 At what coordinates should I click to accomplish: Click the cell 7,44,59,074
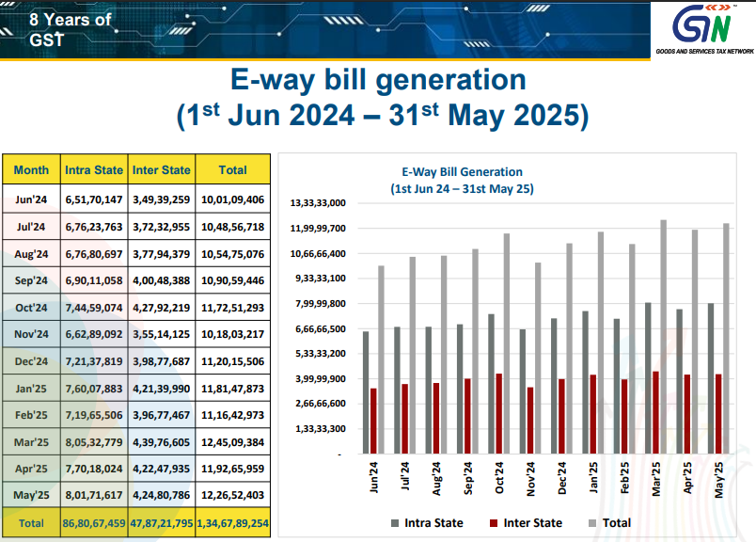pos(94,308)
